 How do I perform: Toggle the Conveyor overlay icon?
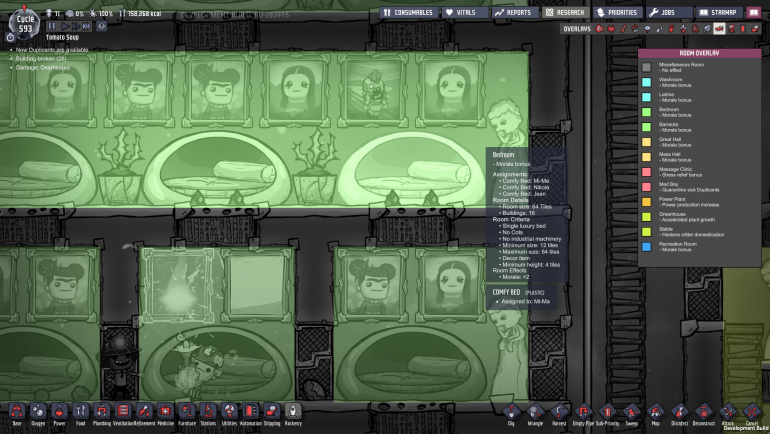point(755,29)
